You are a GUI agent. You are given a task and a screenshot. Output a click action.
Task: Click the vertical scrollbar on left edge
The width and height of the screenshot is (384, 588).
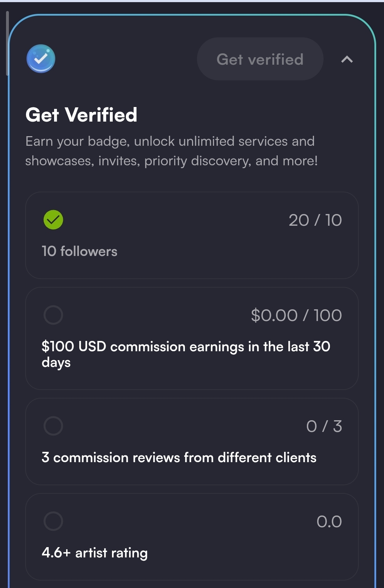(7, 43)
